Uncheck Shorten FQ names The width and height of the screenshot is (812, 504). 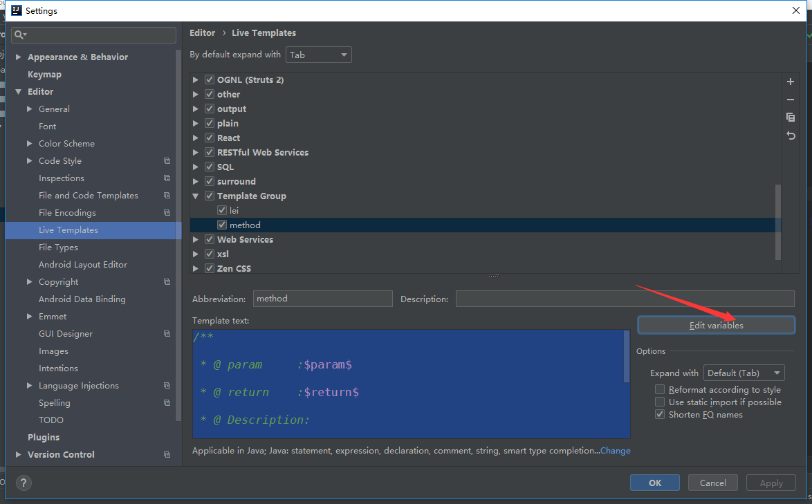click(x=660, y=415)
